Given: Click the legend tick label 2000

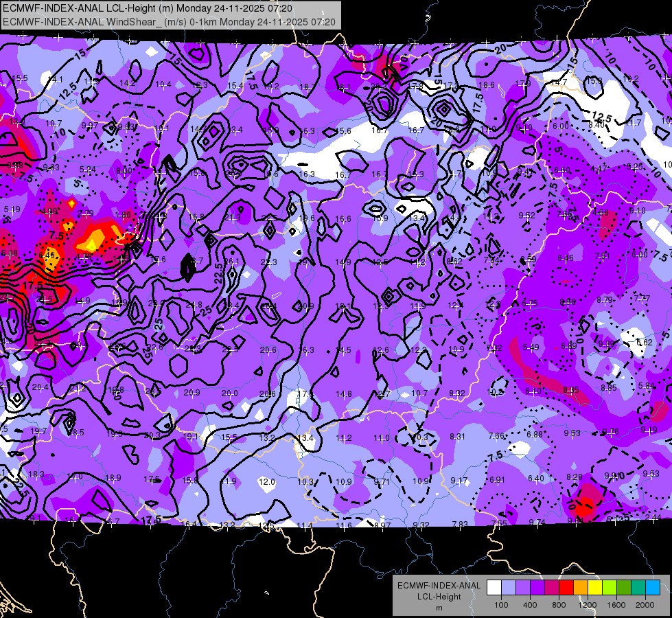Looking at the screenshot, I should coord(645,605).
